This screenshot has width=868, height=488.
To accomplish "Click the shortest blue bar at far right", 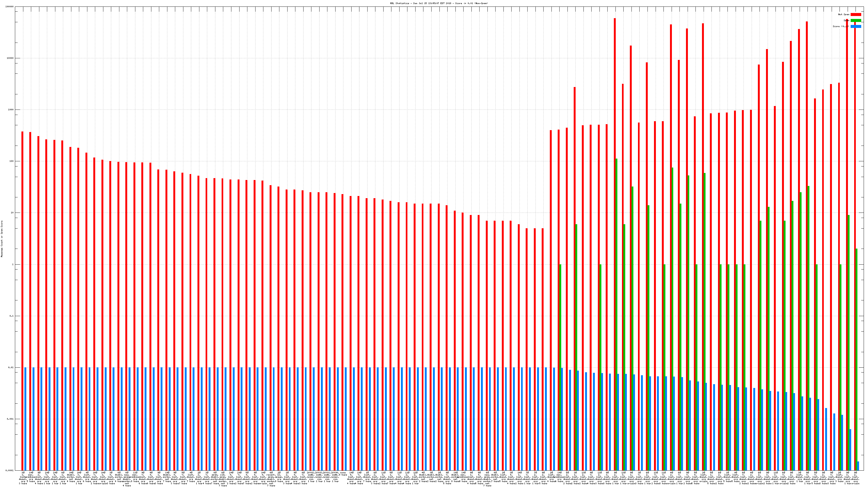I will (858, 466).
